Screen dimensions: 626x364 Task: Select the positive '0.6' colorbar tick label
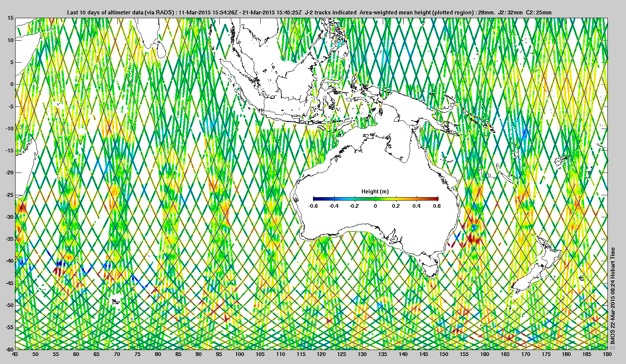tap(437, 206)
